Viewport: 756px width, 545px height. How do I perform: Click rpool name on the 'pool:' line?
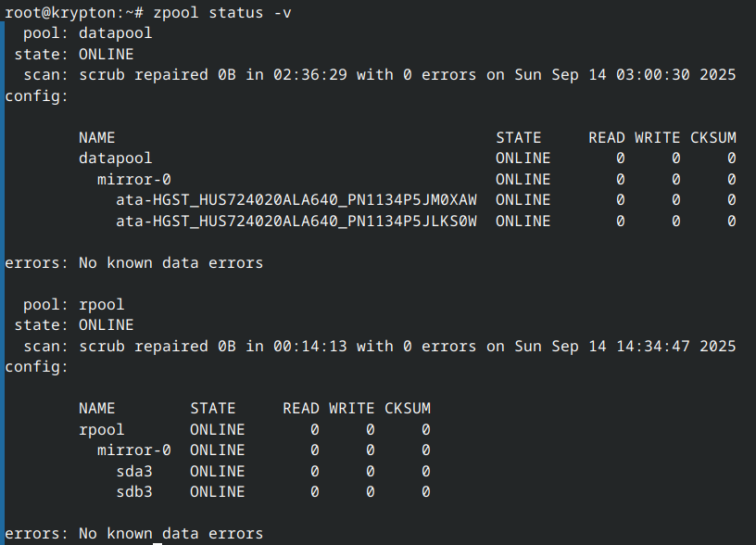tap(101, 305)
